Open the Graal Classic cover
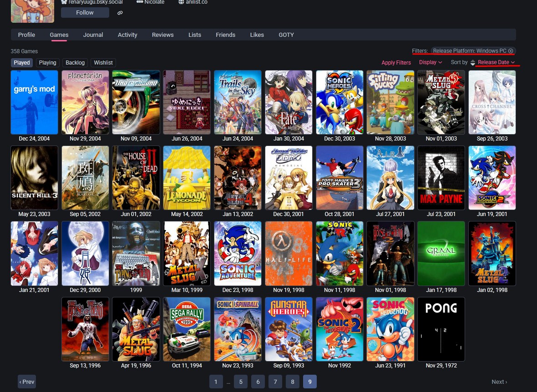Viewport: 537px width, 392px height. 441,254
